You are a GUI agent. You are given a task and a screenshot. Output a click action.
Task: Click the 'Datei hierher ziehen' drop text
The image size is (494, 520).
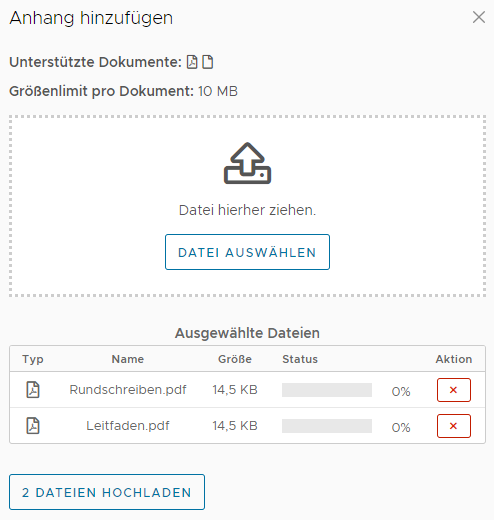point(247,210)
